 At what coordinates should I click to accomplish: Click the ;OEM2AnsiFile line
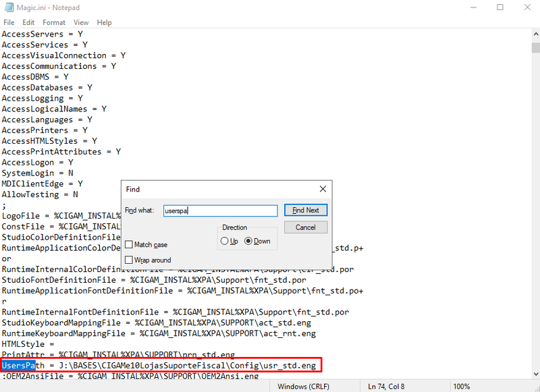(x=130, y=376)
